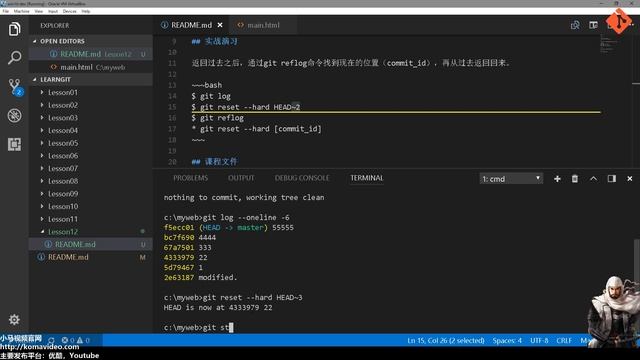This screenshot has width=640, height=360.
Task: Expand the Lesson03 folder
Action: coord(91,118)
